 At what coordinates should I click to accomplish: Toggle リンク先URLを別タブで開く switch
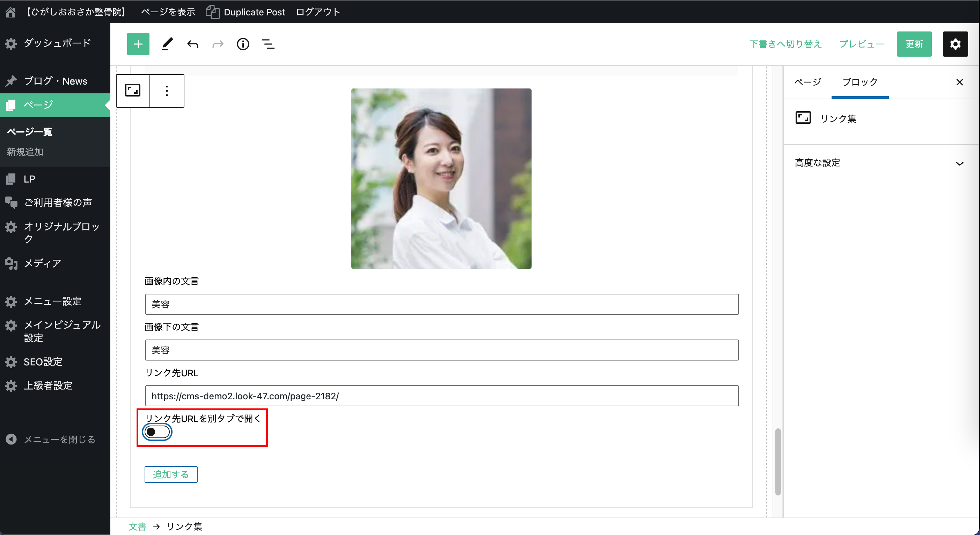pyautogui.click(x=157, y=432)
